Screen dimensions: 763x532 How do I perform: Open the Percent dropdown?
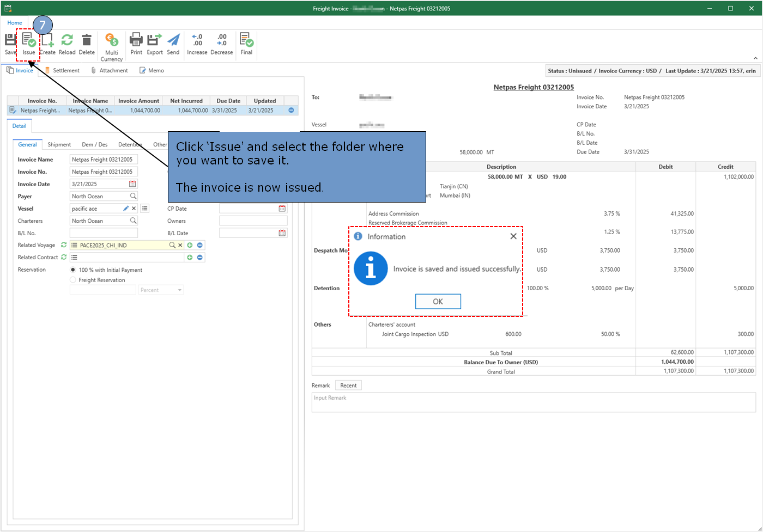[x=179, y=290]
